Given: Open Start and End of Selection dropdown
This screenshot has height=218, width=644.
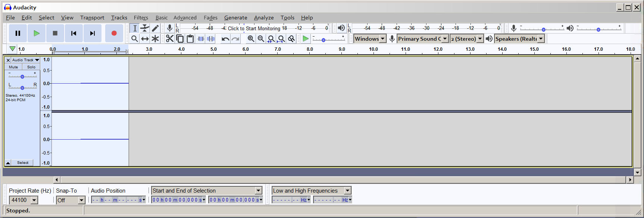Looking at the screenshot, I should tap(207, 191).
